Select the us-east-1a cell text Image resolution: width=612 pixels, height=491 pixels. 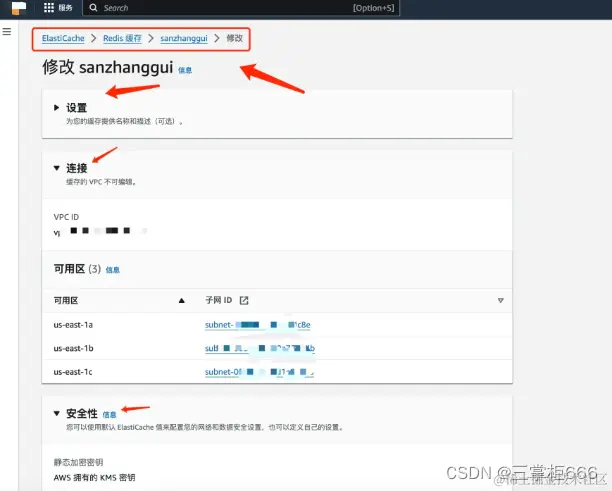click(x=73, y=325)
